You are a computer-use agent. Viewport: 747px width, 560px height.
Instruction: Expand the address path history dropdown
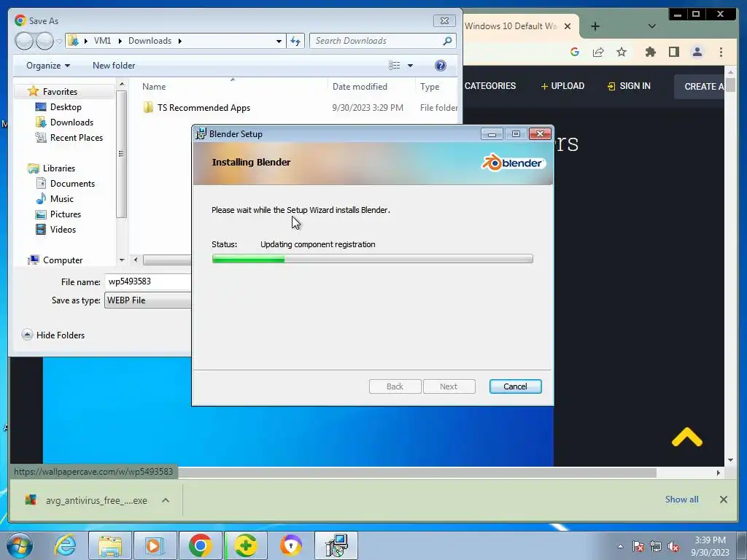coord(279,41)
